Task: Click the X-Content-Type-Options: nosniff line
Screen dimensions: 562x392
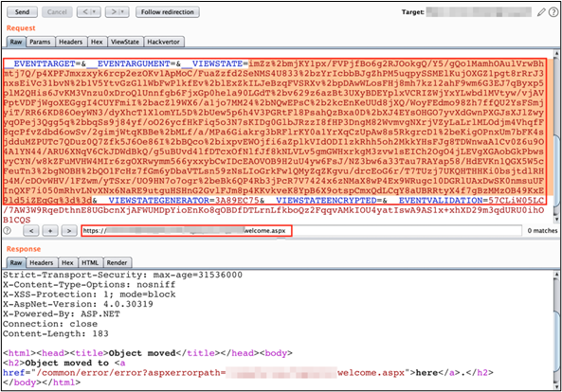Action: coord(89,285)
